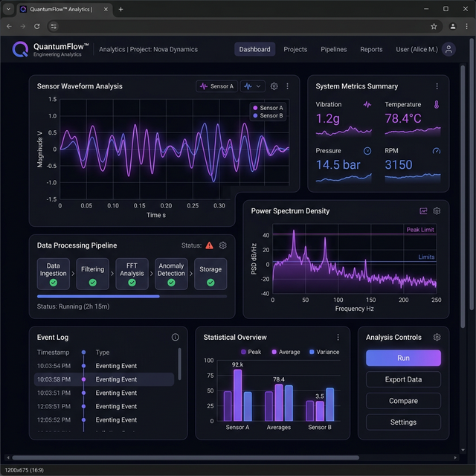Click the horizontal page scrollbar
This screenshot has width=476, height=476.
185,457
